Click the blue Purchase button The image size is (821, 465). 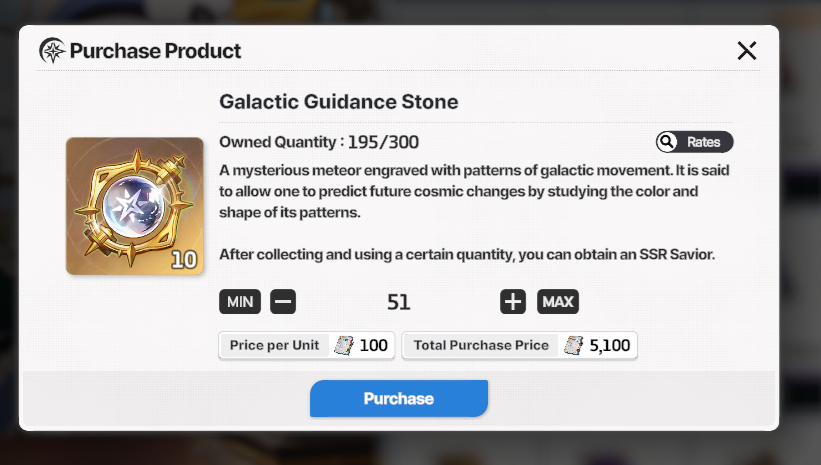399,398
